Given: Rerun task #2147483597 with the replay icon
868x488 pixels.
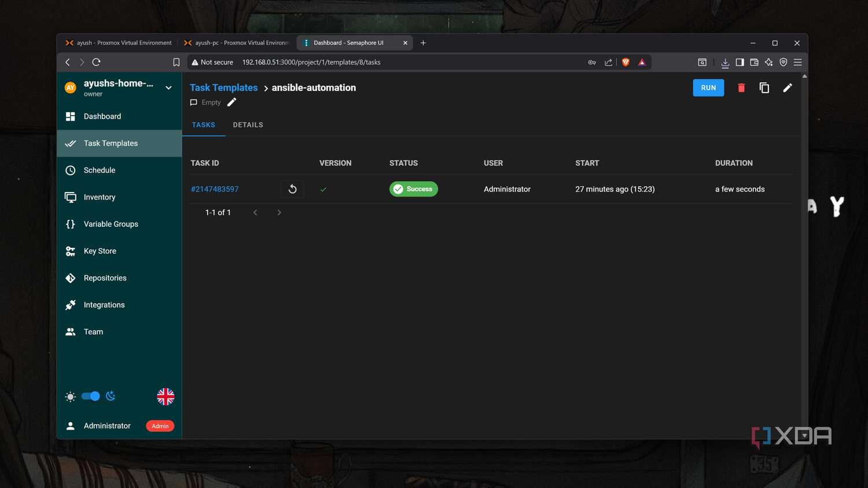Looking at the screenshot, I should click(x=293, y=189).
